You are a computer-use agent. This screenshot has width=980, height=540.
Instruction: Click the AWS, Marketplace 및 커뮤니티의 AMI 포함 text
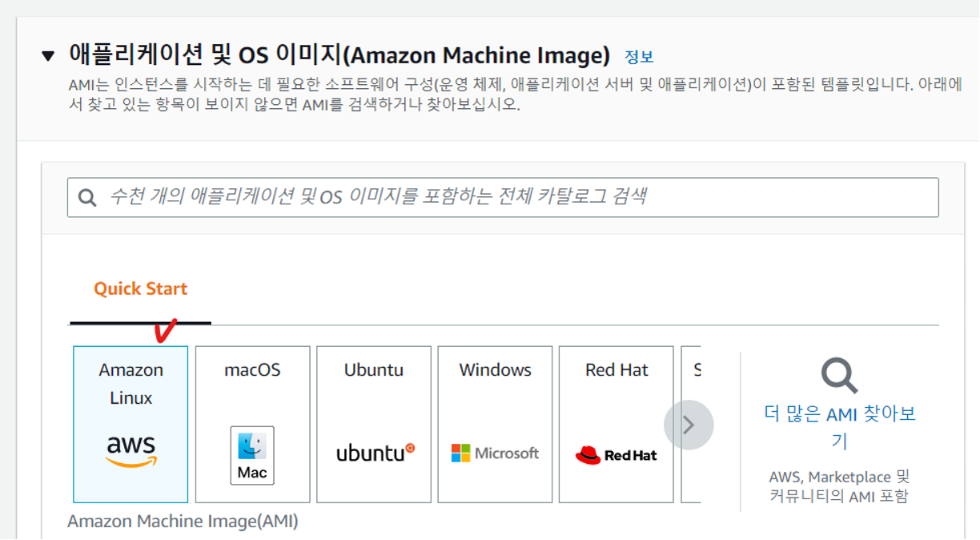(x=839, y=486)
